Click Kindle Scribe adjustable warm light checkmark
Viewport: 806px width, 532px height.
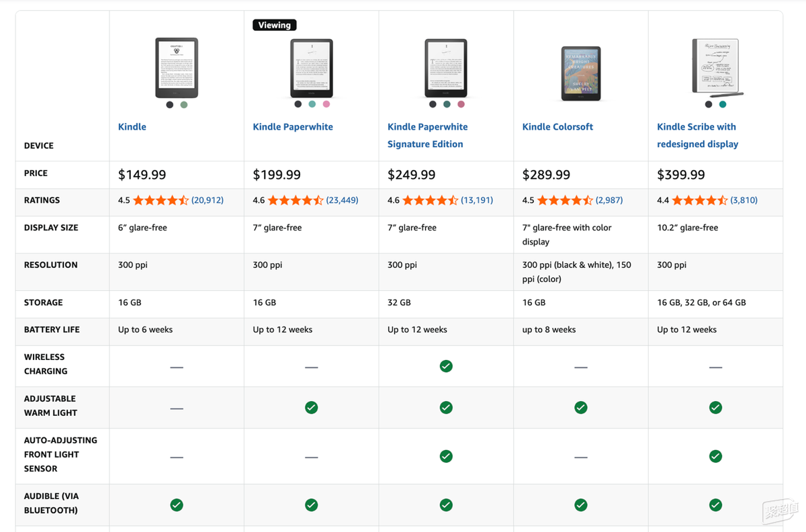[x=716, y=408]
